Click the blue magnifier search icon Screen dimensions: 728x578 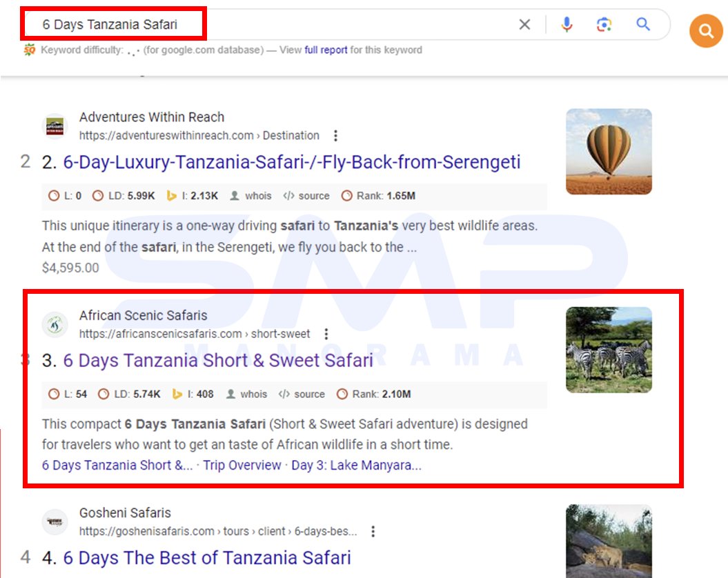tap(643, 23)
